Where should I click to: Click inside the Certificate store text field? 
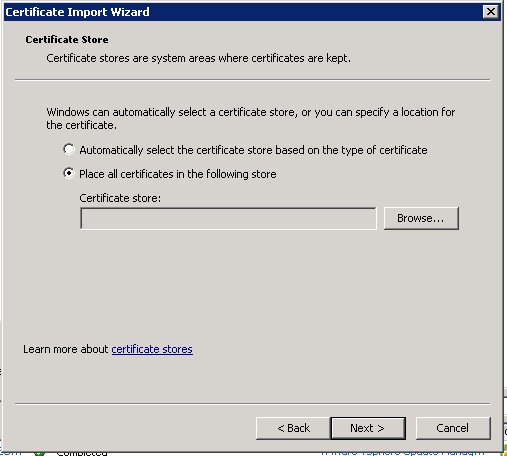pos(228,218)
